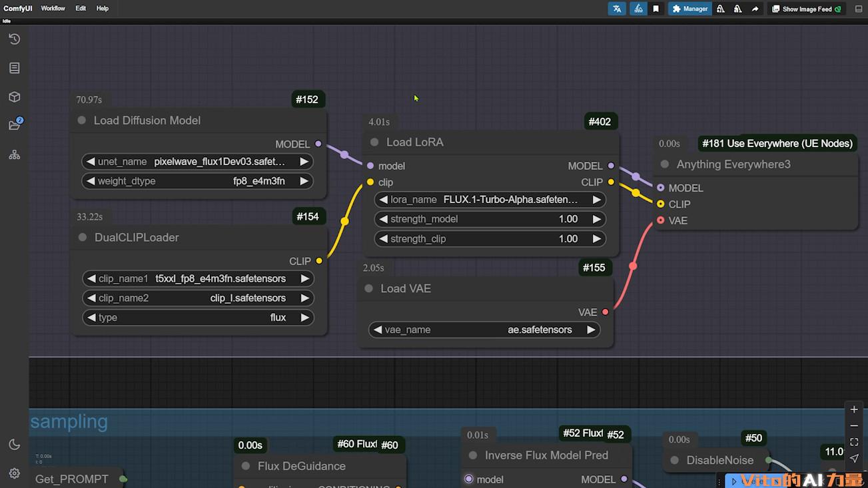This screenshot has height=488, width=868.
Task: Click the second free cache icon
Action: 737,9
